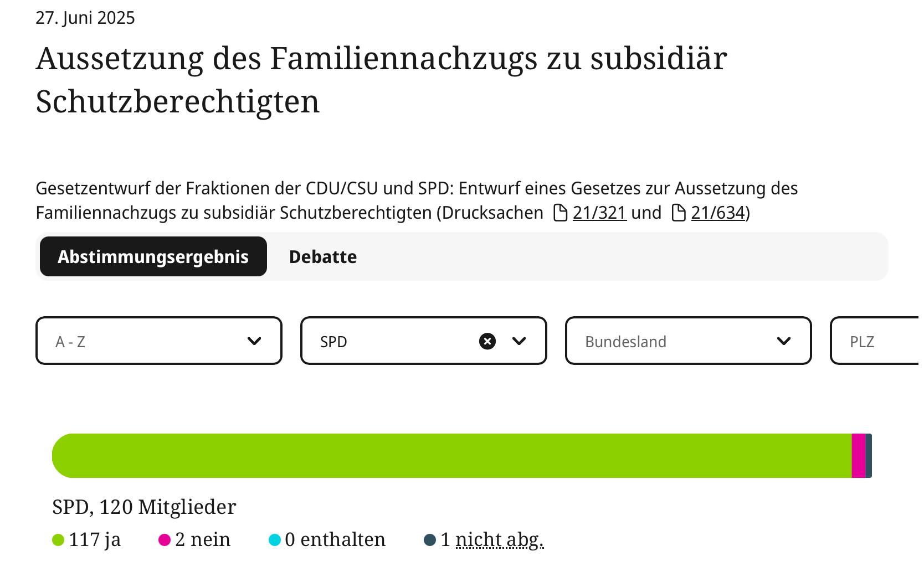Click the document icon before 21/634
This screenshot has width=924, height=582.
(679, 213)
